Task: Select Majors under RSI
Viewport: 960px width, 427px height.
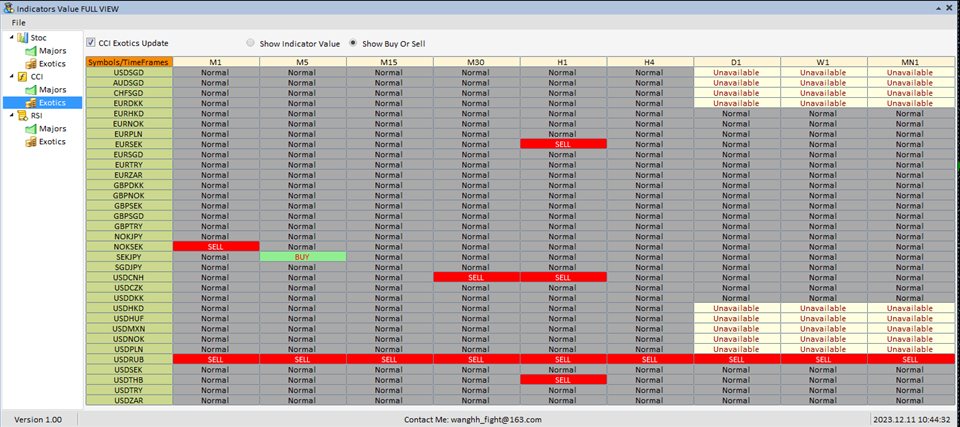Action: [53, 129]
